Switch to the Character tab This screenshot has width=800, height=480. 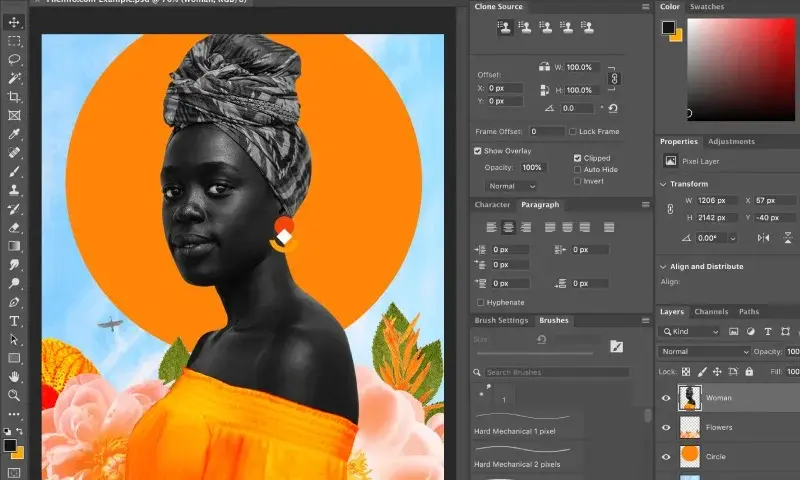[492, 205]
